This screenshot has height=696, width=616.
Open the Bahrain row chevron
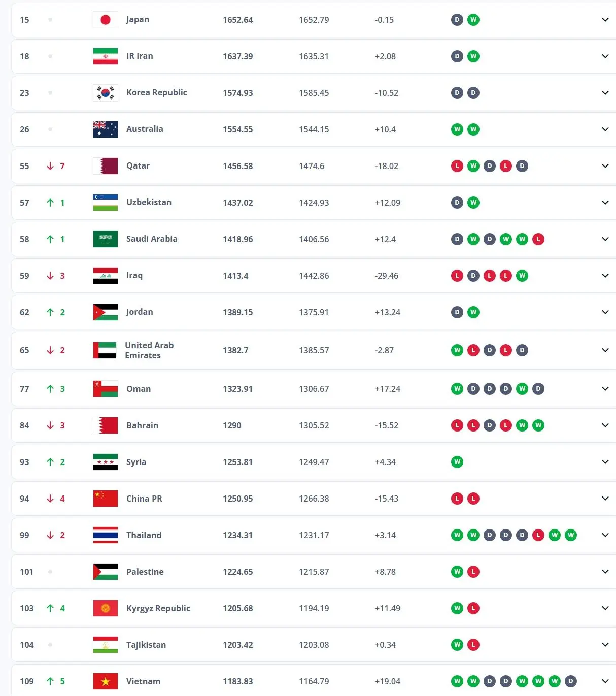point(605,425)
